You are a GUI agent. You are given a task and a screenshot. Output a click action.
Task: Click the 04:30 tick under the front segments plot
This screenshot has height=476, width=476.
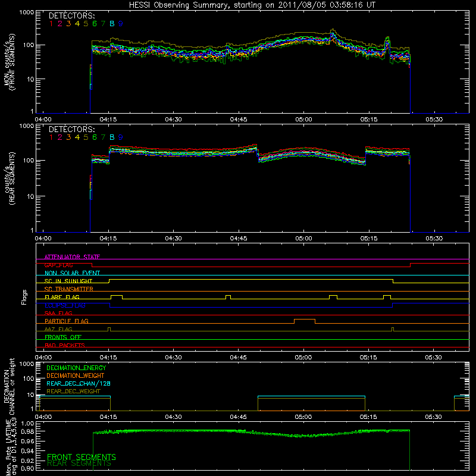tap(173, 120)
